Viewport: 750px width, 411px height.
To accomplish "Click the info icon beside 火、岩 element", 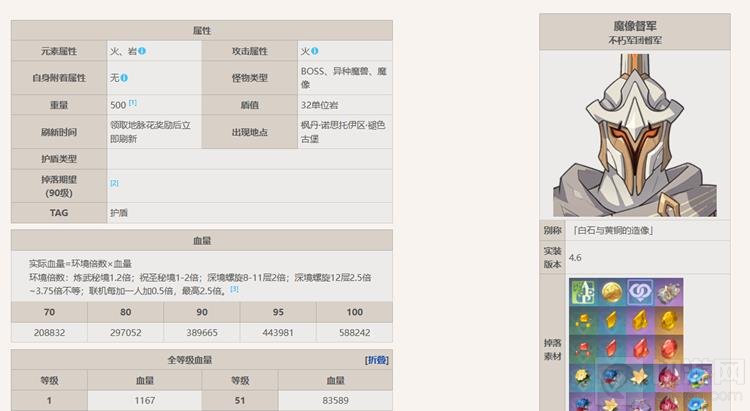I will click(142, 51).
